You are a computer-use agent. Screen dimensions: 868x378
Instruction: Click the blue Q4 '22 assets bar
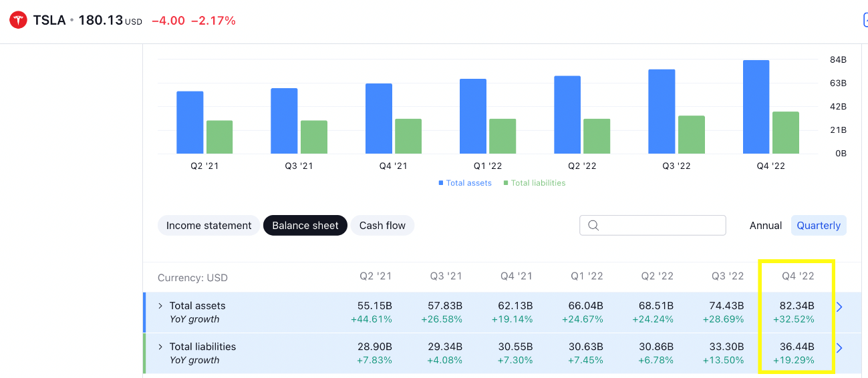[756, 107]
